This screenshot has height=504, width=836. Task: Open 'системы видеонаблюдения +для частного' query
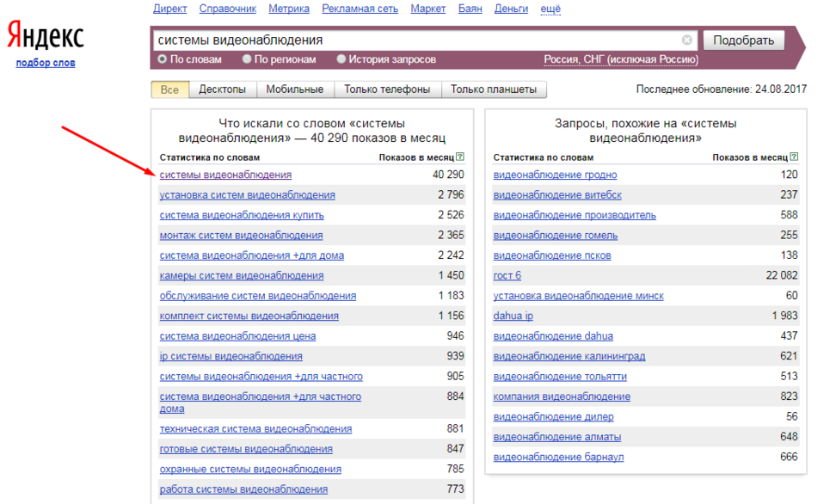coord(261,377)
